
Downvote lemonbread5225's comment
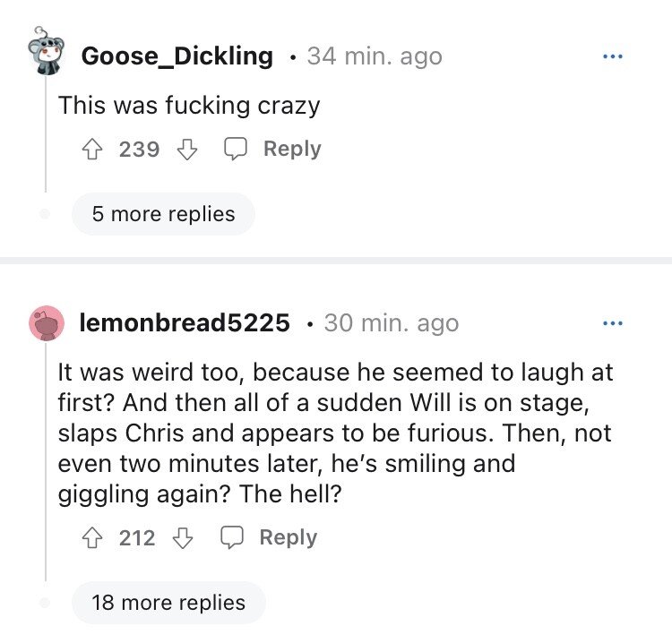click(x=183, y=538)
